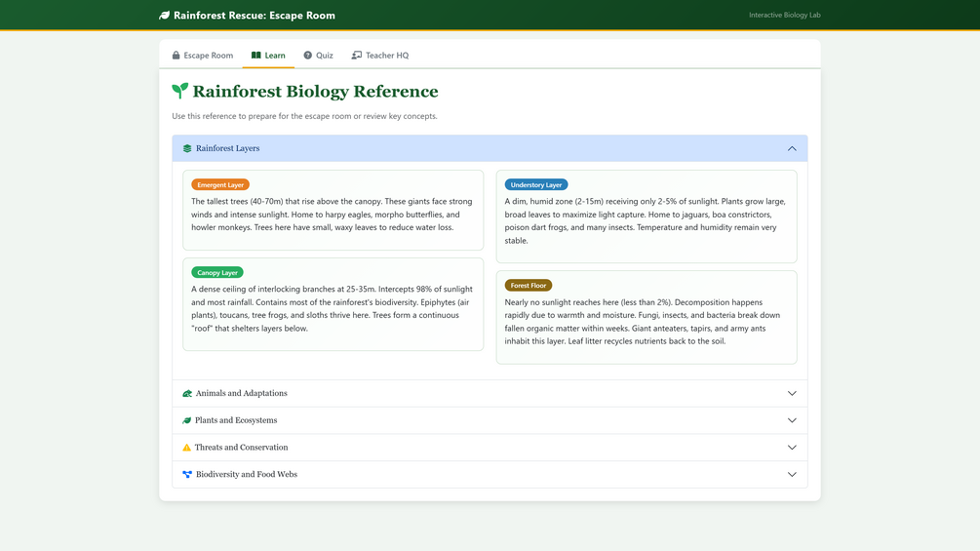Click the network icon beside Biodiversity
The image size is (980, 551).
click(x=187, y=474)
